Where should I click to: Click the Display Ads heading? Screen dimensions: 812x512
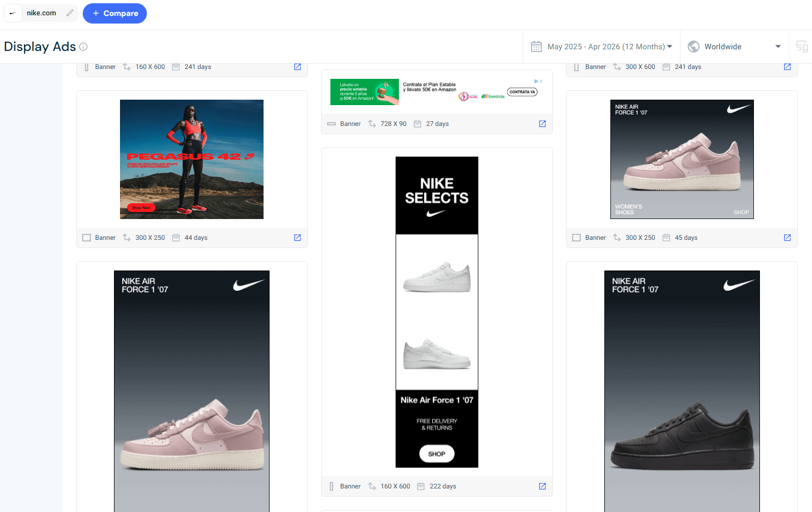40,47
